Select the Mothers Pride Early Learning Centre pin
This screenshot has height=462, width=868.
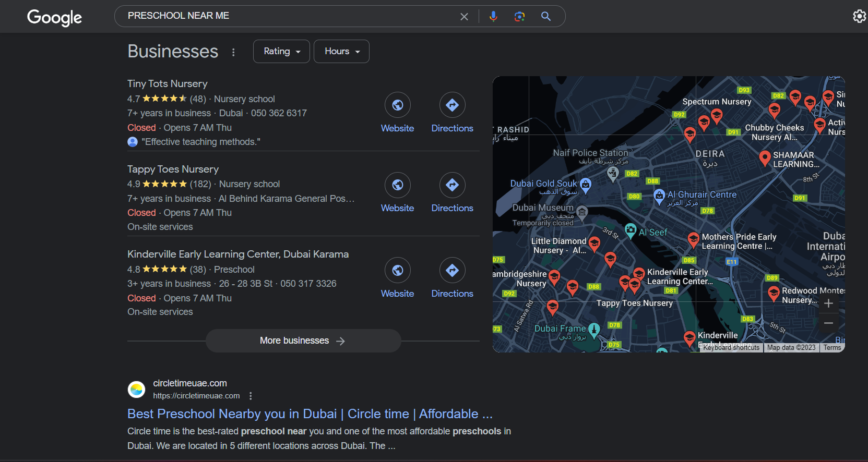click(x=693, y=239)
